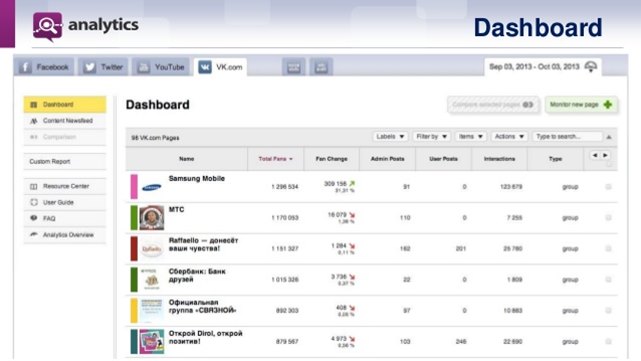Click previous columns arrow

point(595,155)
